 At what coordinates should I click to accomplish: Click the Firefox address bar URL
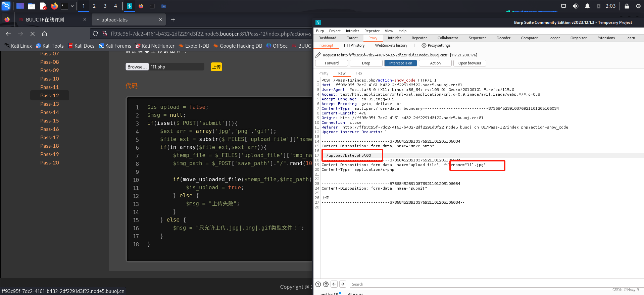tap(211, 34)
